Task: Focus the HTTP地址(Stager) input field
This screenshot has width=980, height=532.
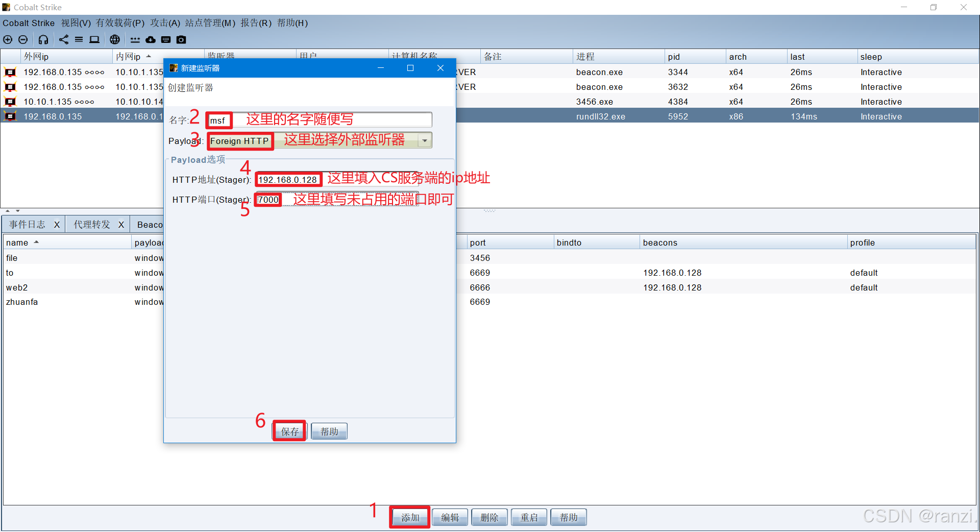Action: click(337, 179)
